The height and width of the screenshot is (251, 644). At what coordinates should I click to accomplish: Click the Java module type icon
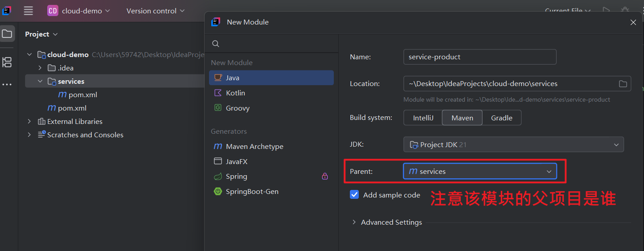click(x=218, y=78)
